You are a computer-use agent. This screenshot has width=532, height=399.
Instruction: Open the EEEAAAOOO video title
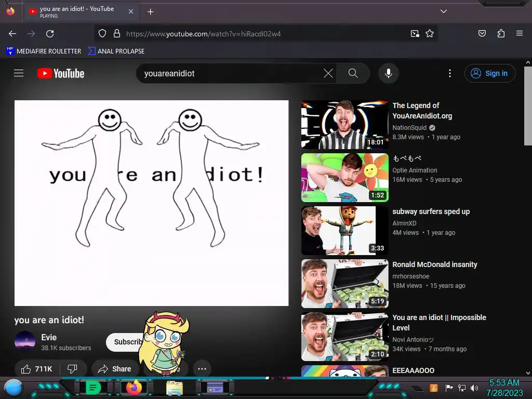413,370
